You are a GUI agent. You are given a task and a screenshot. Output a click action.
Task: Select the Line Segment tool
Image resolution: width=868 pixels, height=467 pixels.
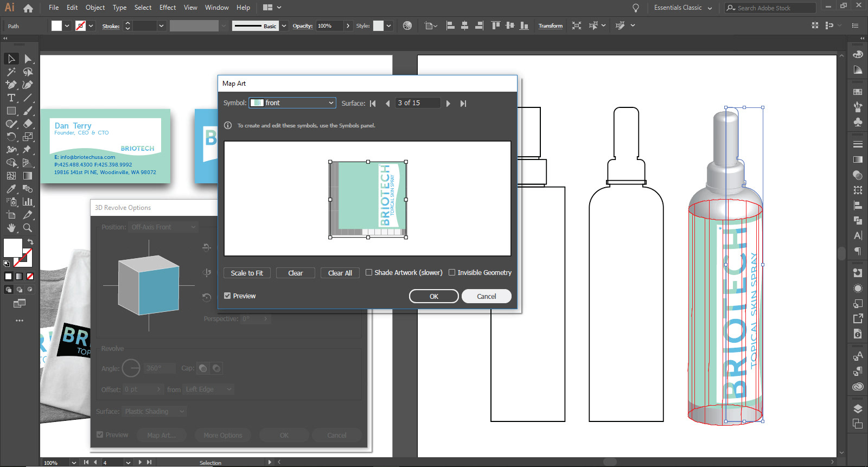[x=28, y=98]
